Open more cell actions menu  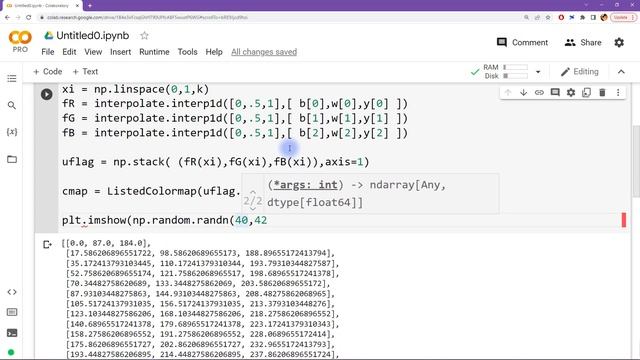pyautogui.click(x=618, y=93)
